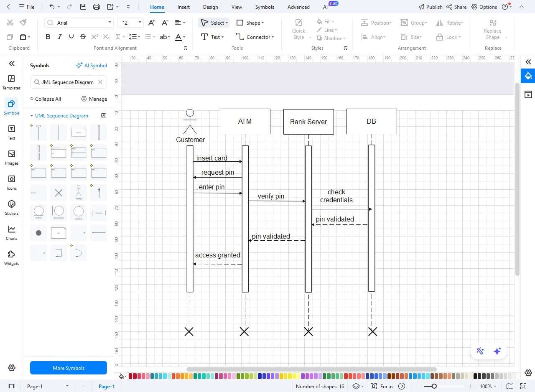Click the Publish button
The image size is (535, 392).
430,7
